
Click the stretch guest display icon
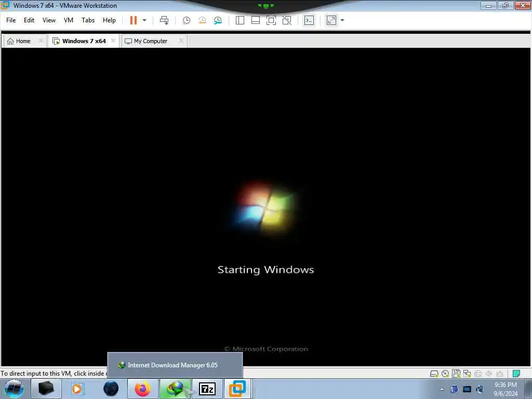tap(331, 20)
